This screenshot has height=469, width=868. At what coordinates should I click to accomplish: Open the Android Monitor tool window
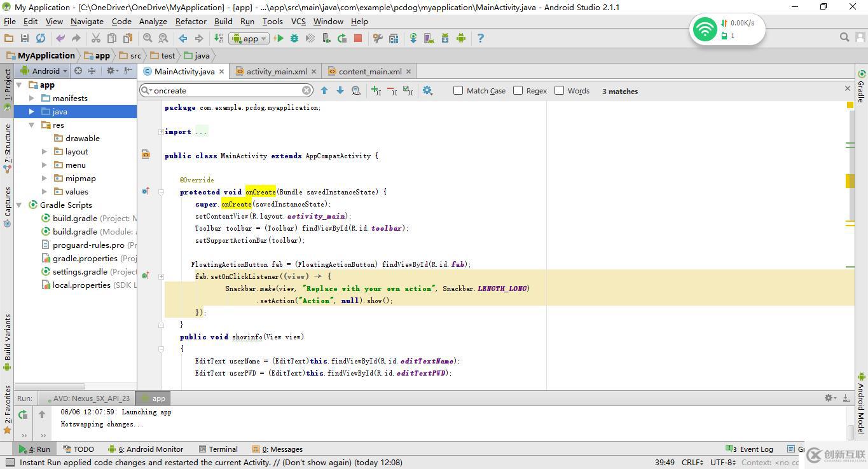(146, 449)
